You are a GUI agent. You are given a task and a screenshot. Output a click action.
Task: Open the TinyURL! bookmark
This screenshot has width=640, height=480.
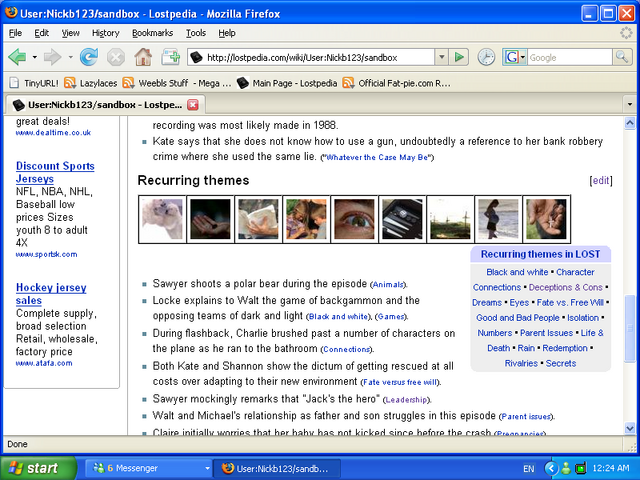(33, 83)
